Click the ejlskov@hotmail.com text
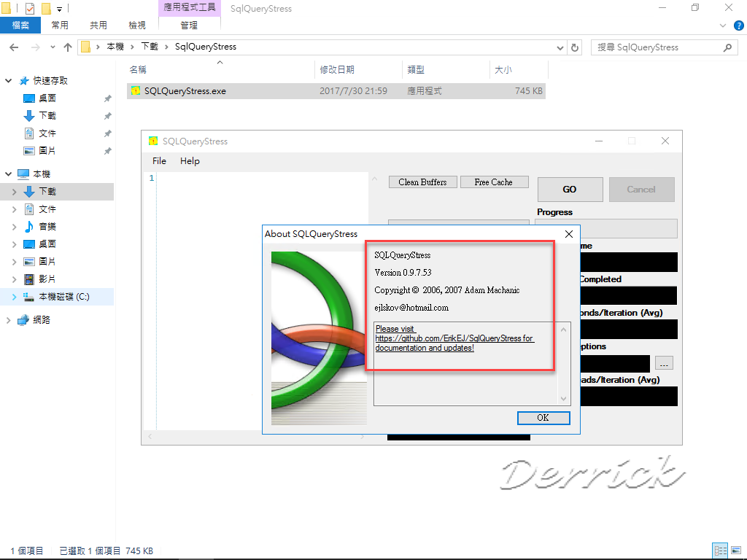This screenshot has width=747, height=560. click(x=411, y=308)
